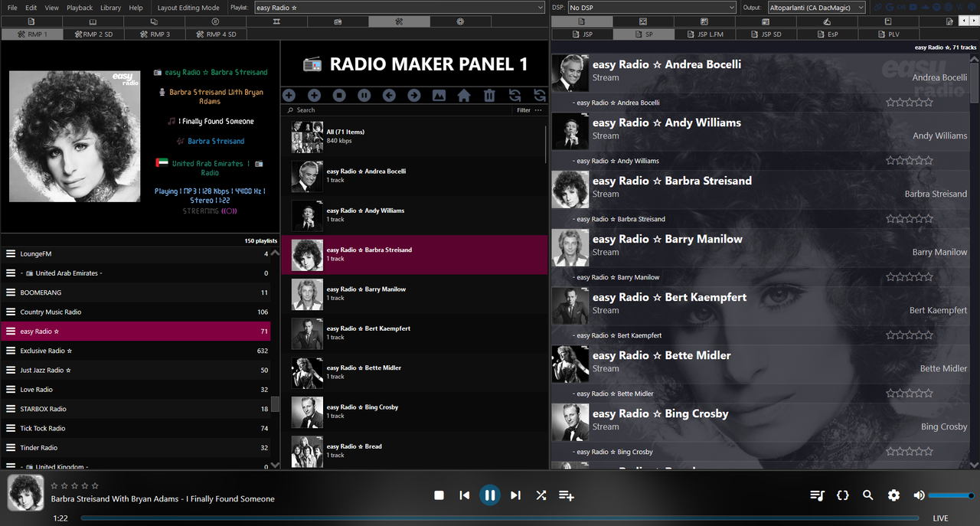The image size is (980, 526).
Task: Click the right arrow icon in Radio Maker toolbar
Action: click(x=414, y=95)
